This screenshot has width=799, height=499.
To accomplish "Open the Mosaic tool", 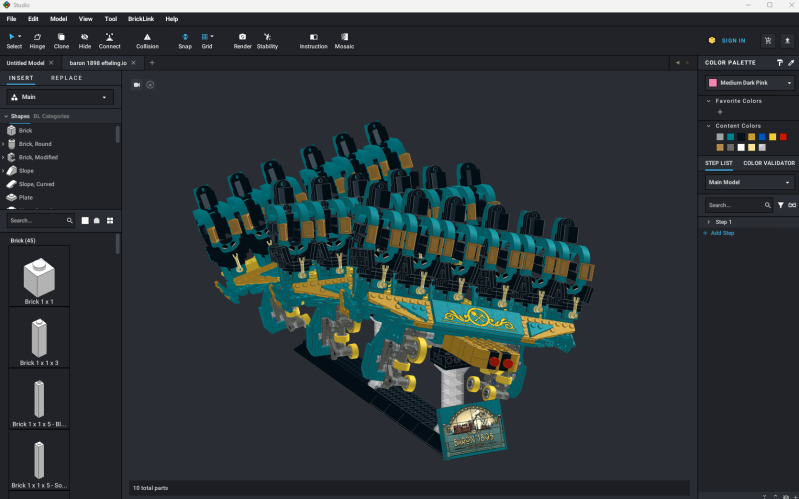I will [344, 40].
